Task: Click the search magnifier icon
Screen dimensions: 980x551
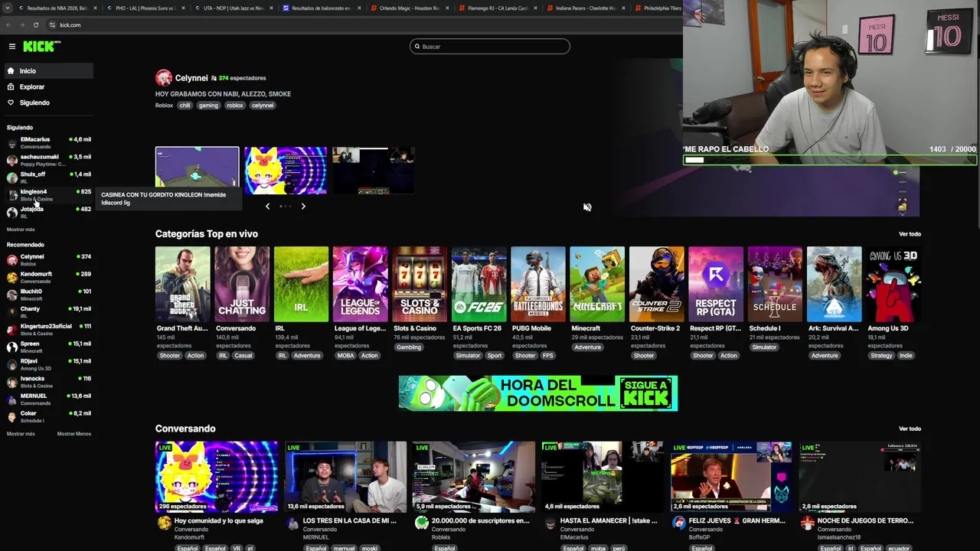Action: point(417,47)
